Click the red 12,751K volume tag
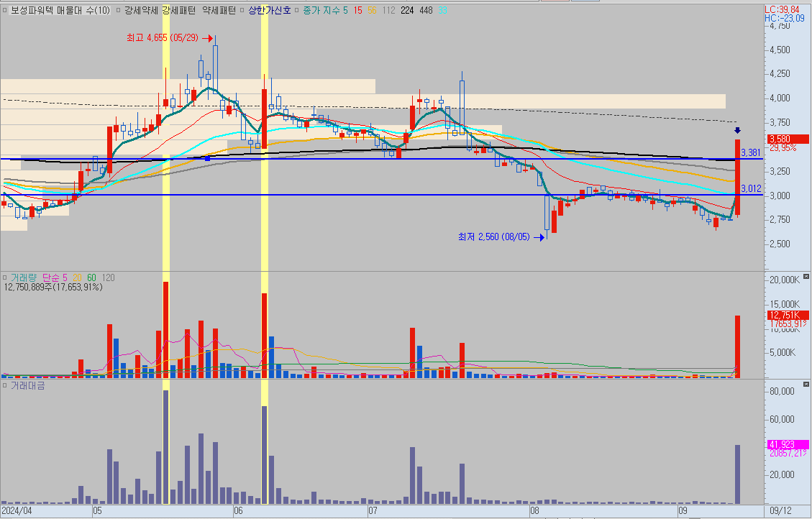 tap(787, 315)
